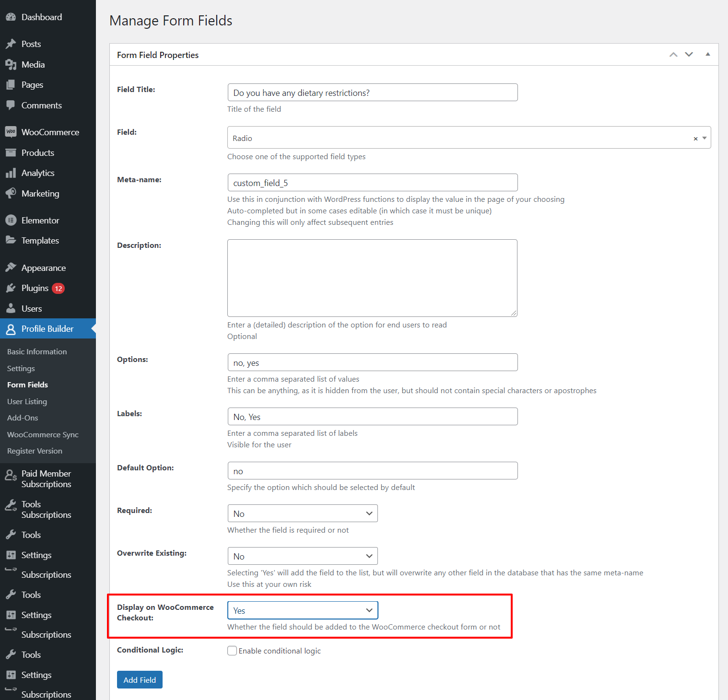The image size is (728, 700).
Task: Open the Dashboard menu link
Action: tap(42, 17)
